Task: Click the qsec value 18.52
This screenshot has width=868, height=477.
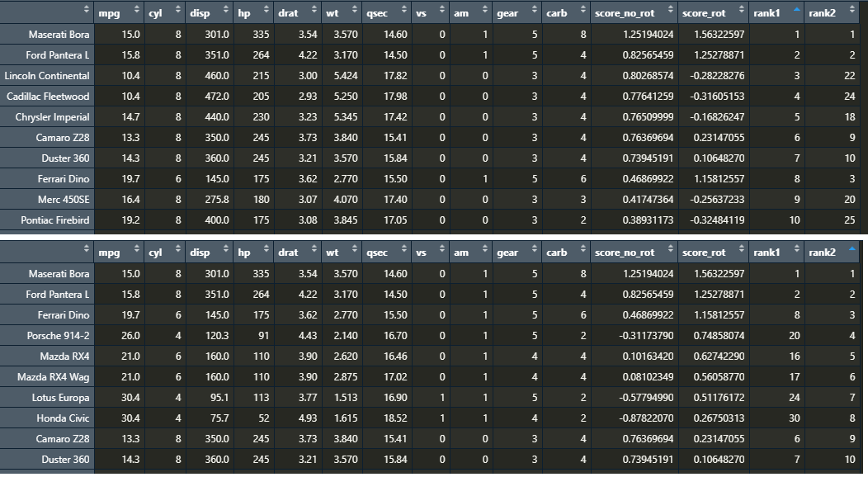Action: 395,418
